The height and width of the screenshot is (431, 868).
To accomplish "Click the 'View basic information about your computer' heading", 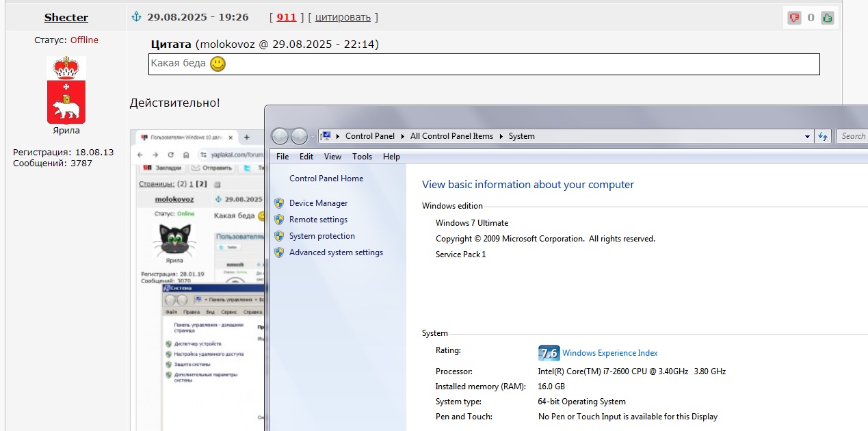I will point(528,185).
